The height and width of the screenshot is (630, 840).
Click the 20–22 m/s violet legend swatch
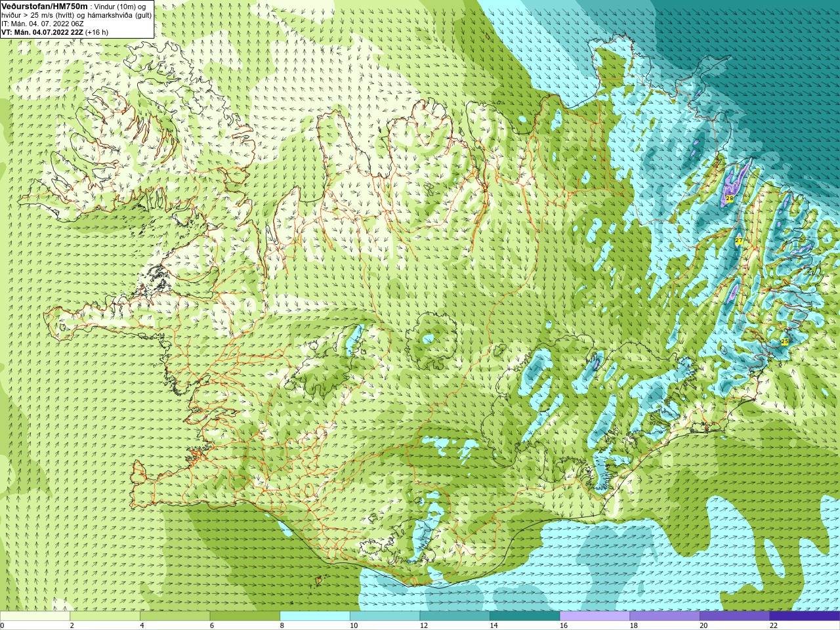coord(735,616)
